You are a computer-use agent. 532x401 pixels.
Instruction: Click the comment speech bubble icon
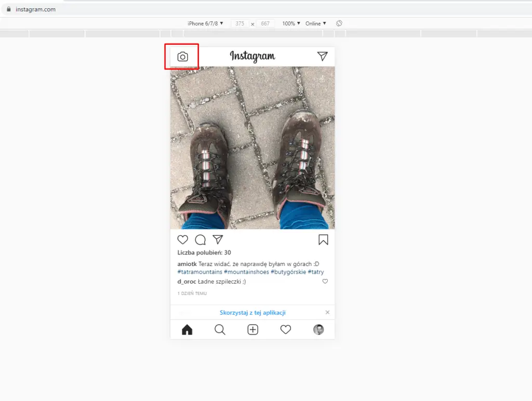[201, 239]
